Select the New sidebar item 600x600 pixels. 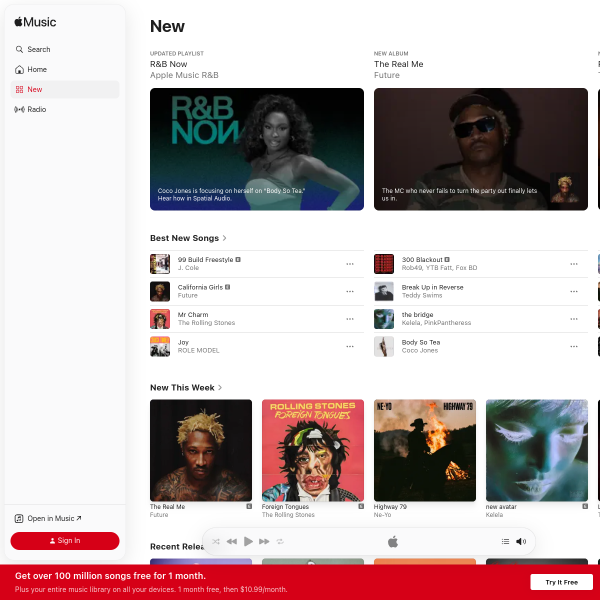tap(65, 89)
